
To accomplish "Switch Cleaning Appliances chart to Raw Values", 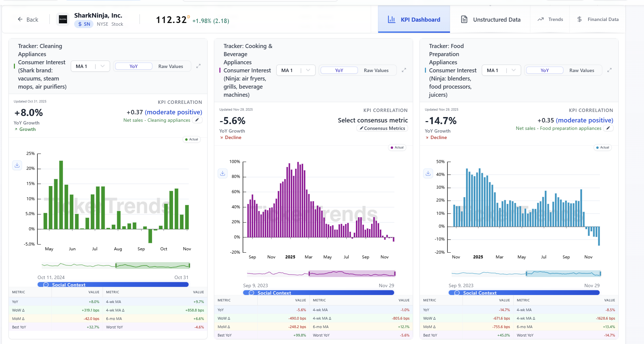I will (x=171, y=66).
